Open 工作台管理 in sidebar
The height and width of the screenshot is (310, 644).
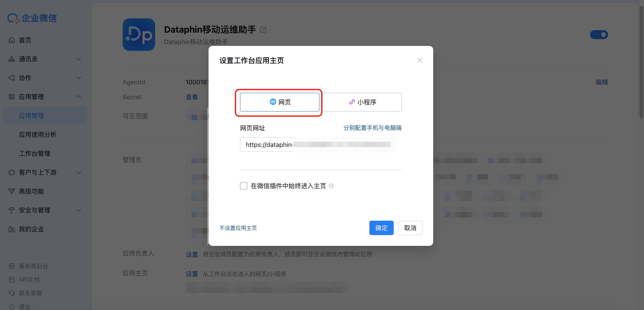point(35,153)
